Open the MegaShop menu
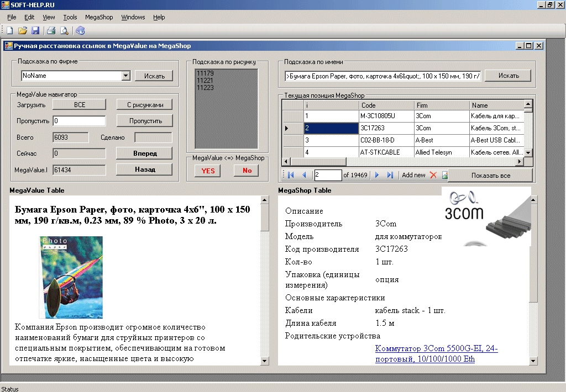 point(99,17)
